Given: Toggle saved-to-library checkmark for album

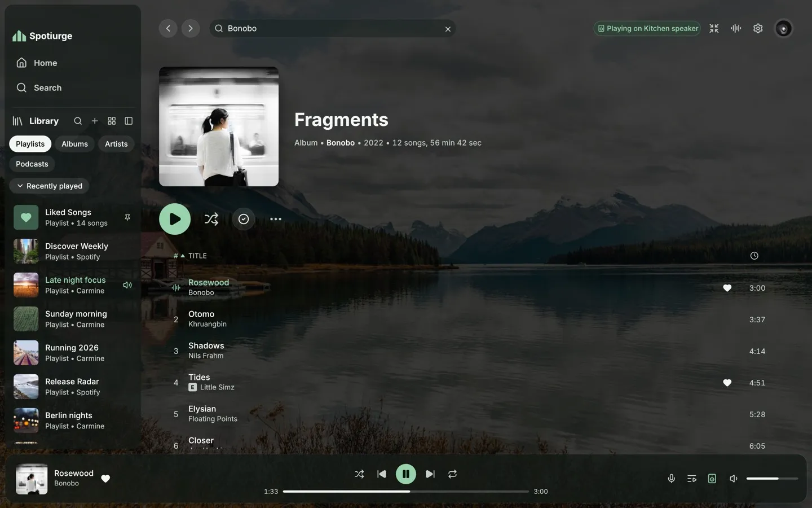Looking at the screenshot, I should pos(244,219).
